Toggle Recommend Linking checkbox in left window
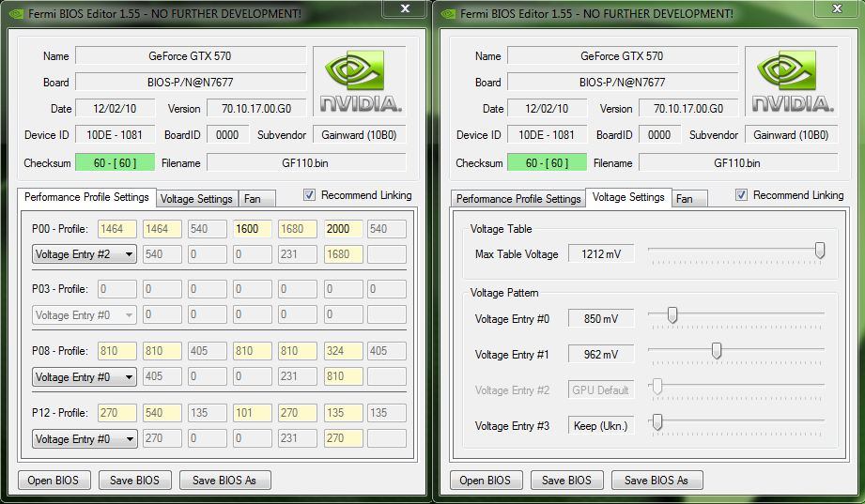Viewport: 865px width, 504px height. point(310,194)
